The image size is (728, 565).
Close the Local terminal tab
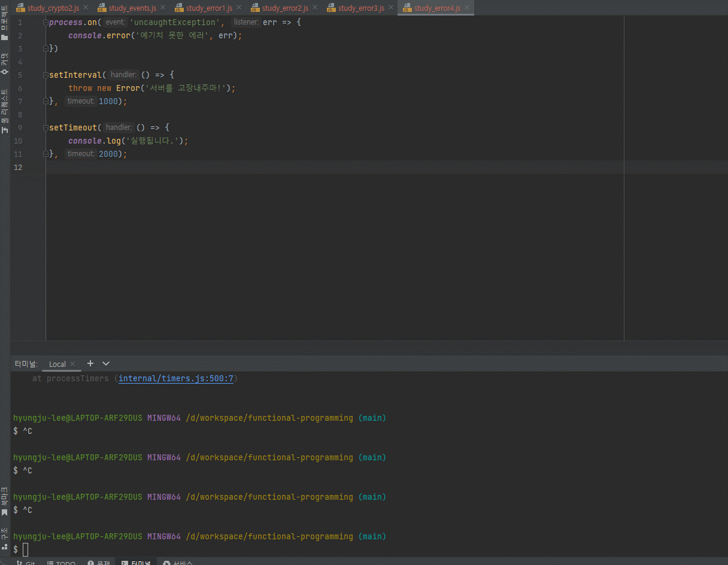click(x=72, y=364)
